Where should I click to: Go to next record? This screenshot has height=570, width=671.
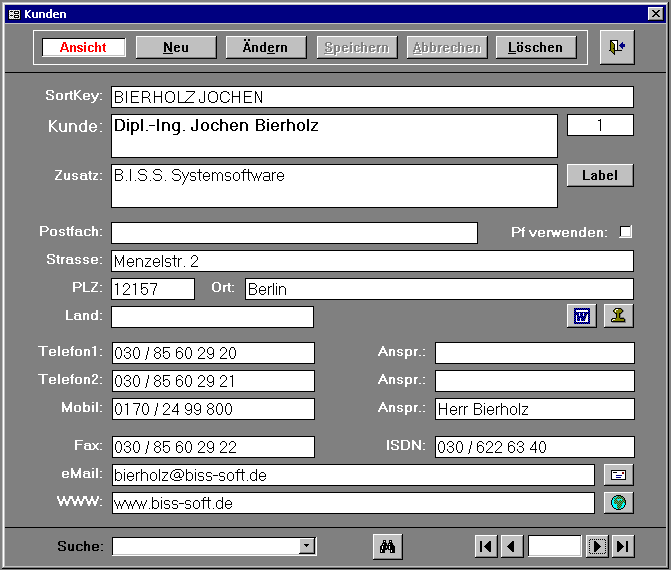pos(597,546)
